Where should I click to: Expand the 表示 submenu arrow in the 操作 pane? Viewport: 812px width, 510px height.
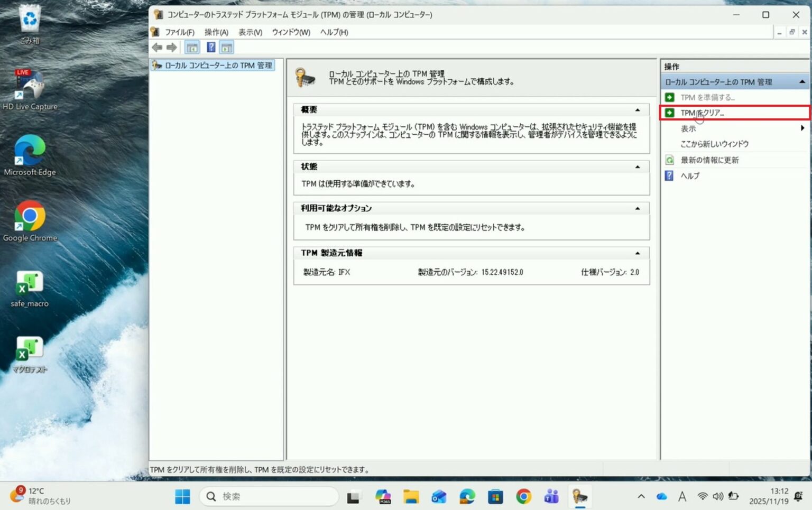[x=802, y=128]
